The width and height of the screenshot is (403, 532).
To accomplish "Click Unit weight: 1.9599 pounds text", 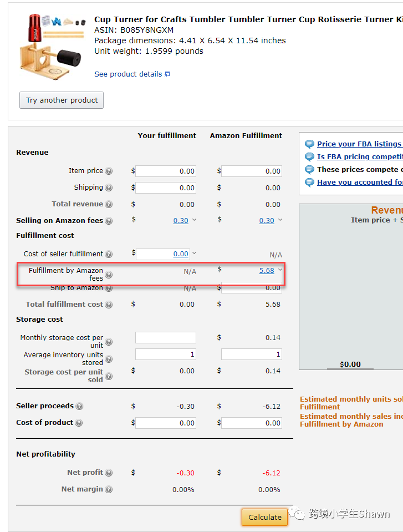I will (x=149, y=51).
